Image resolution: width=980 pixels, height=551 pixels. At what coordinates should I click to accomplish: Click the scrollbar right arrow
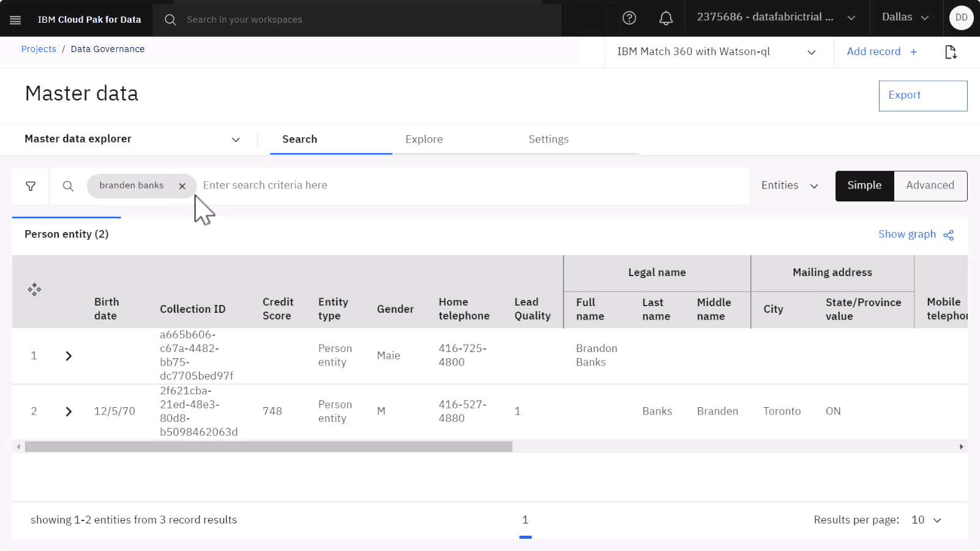[961, 447]
